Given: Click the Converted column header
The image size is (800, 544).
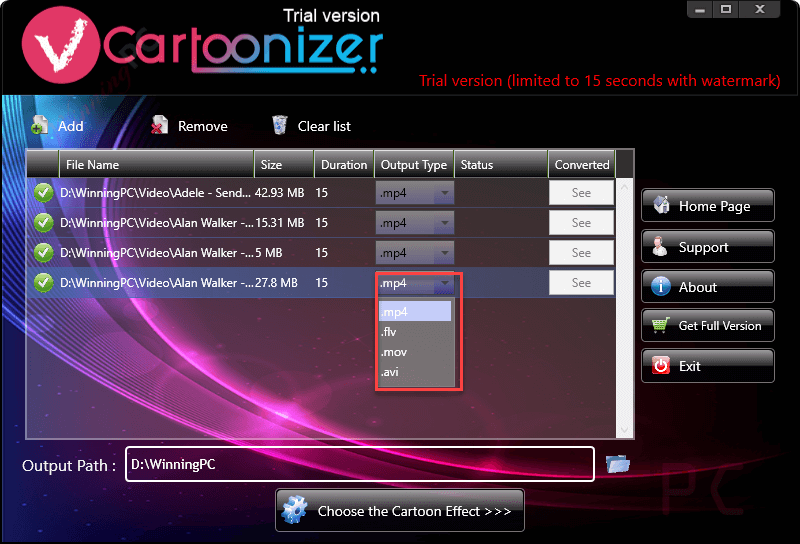Looking at the screenshot, I should [582, 164].
